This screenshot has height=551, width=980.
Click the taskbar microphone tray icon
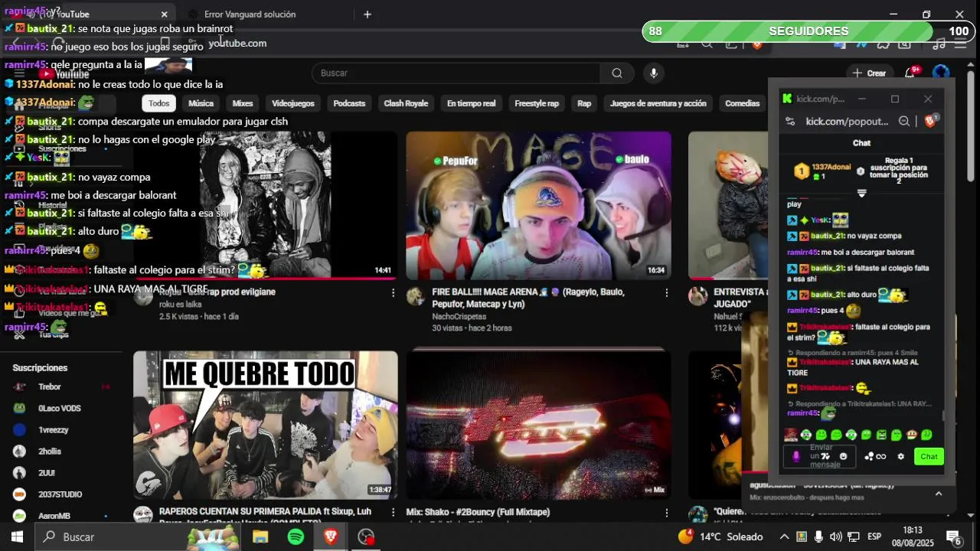[x=818, y=537]
